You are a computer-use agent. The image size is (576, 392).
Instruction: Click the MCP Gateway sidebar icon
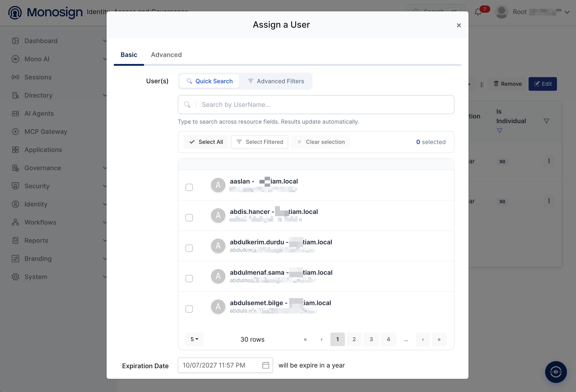click(15, 132)
